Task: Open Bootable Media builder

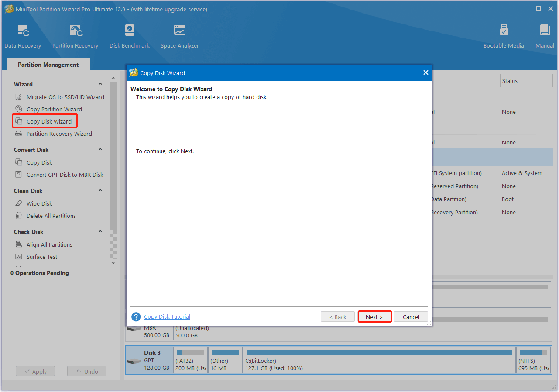Action: (x=504, y=36)
